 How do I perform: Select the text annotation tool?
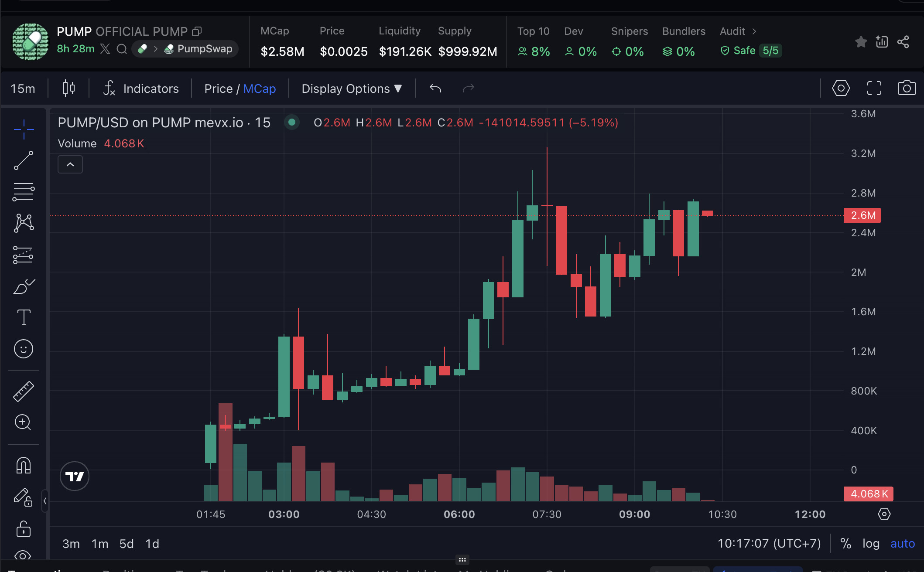pyautogui.click(x=24, y=317)
